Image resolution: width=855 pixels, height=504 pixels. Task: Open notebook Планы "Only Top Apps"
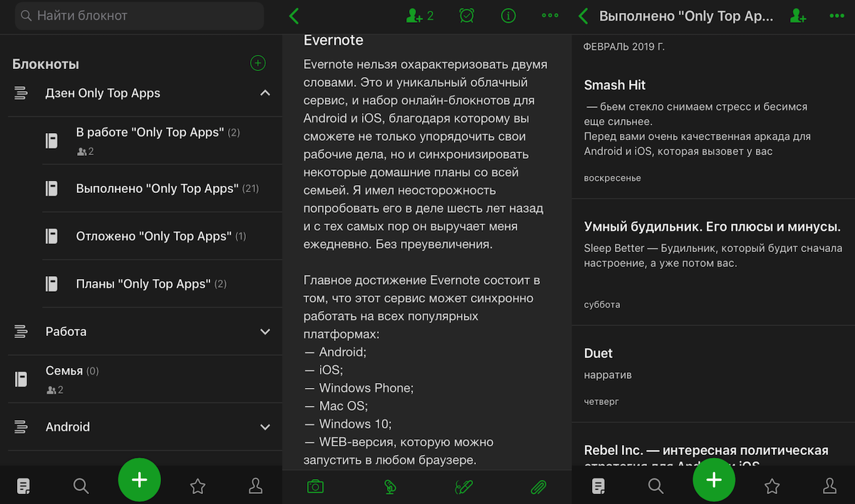(162, 284)
